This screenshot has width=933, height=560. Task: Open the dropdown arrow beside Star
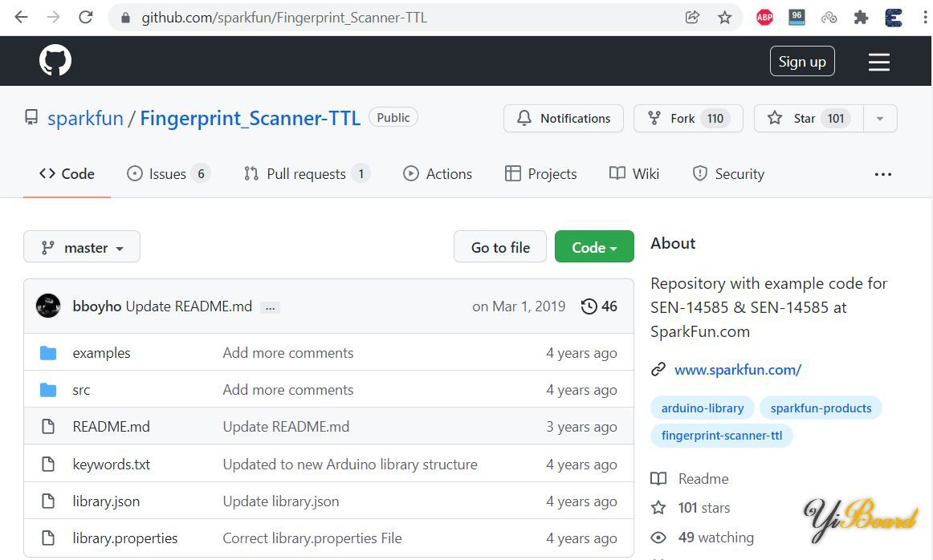880,118
